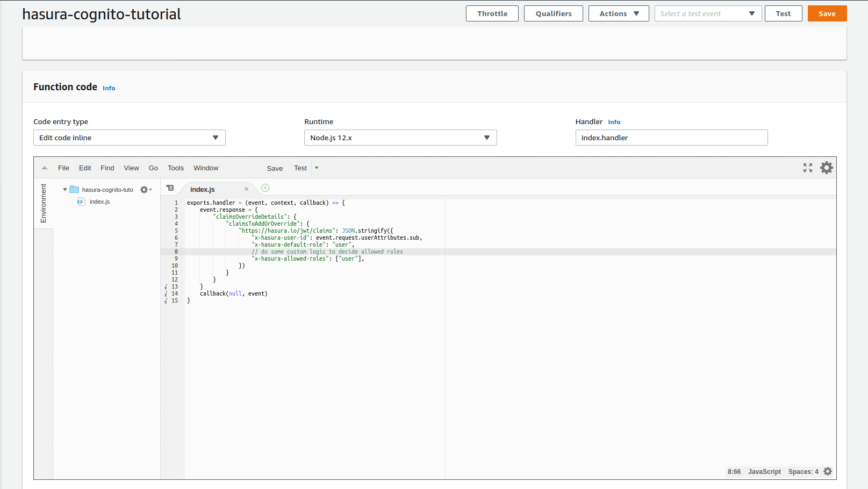Open the Tools menu in editor

176,168
